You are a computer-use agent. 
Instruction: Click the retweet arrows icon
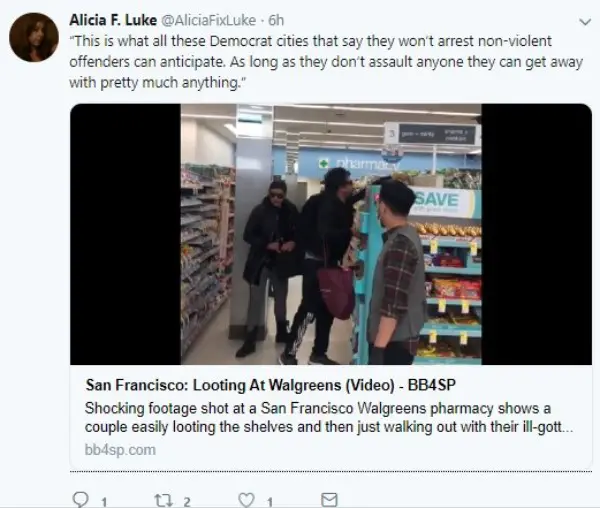(x=163, y=500)
